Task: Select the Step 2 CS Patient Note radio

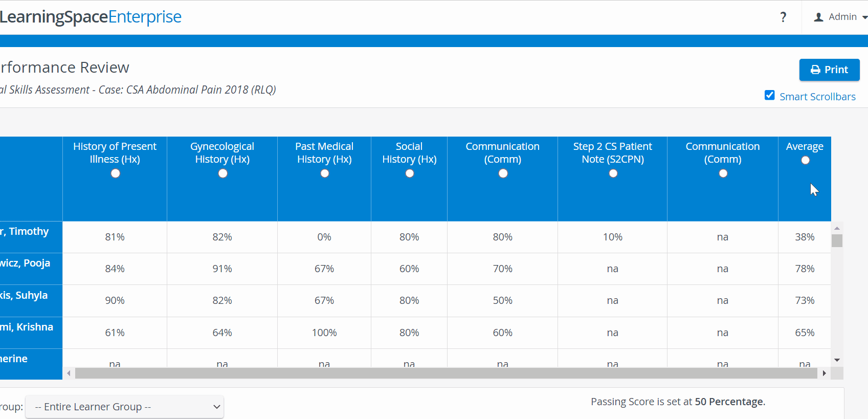Action: coord(613,173)
